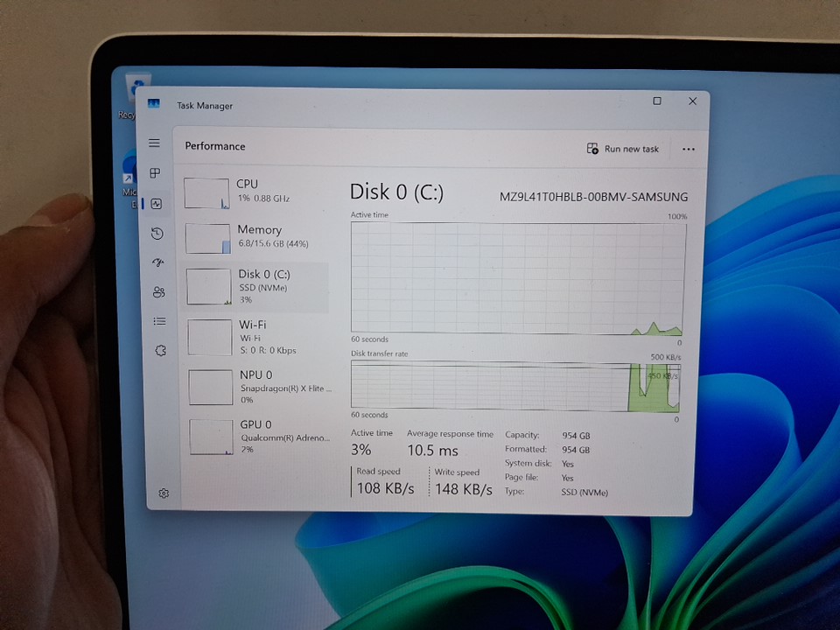The image size is (840, 630).
Task: Open the Details list page
Action: (x=159, y=321)
